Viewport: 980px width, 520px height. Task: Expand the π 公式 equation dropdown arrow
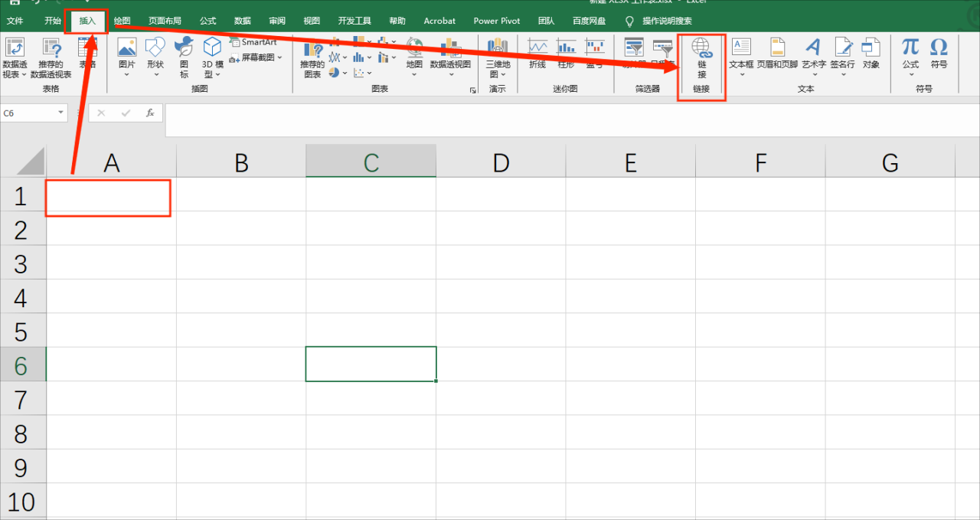[910, 75]
